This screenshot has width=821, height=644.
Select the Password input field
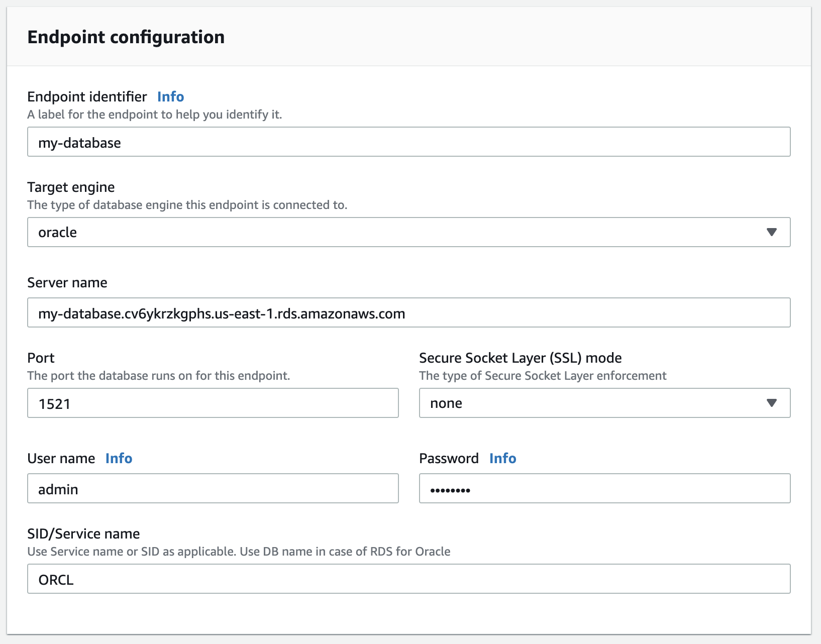pyautogui.click(x=604, y=488)
